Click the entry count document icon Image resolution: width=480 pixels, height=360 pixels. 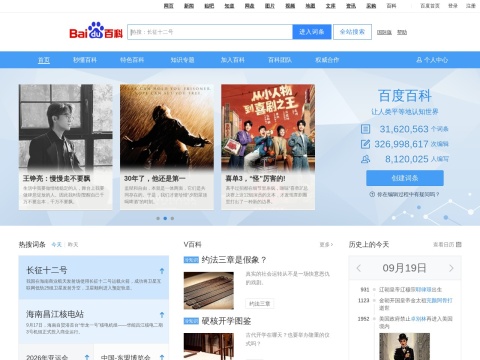click(x=365, y=129)
